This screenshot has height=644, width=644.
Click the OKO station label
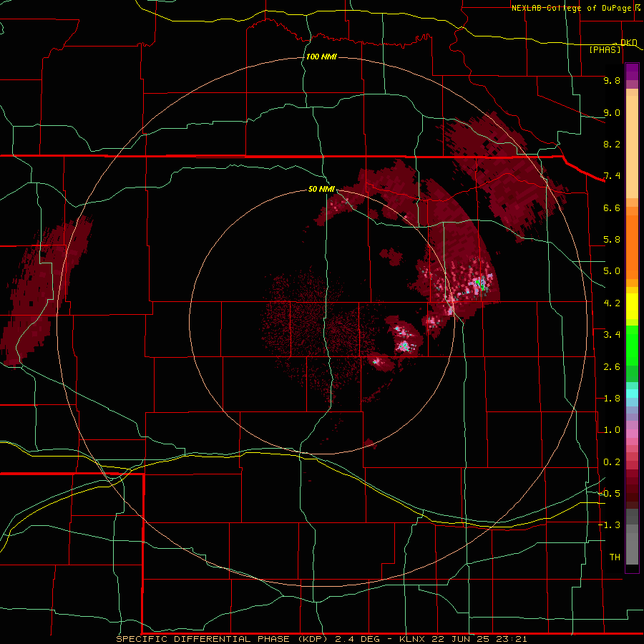click(x=628, y=42)
